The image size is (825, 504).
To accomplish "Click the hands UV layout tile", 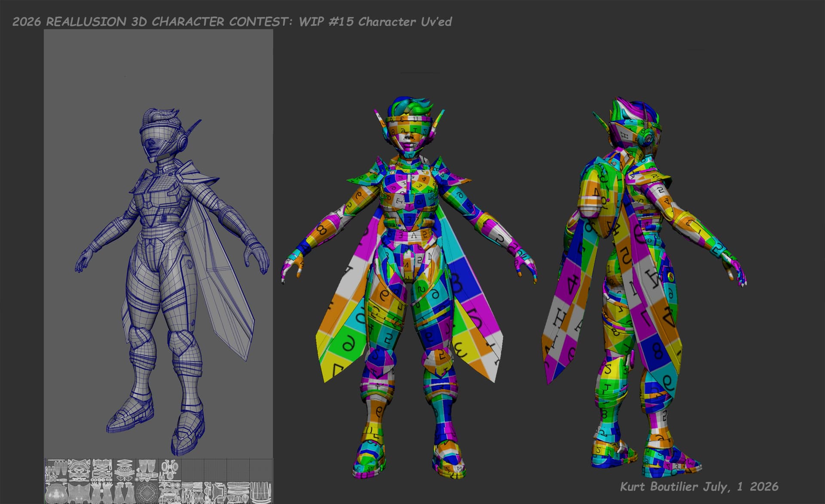I will 102,493.
